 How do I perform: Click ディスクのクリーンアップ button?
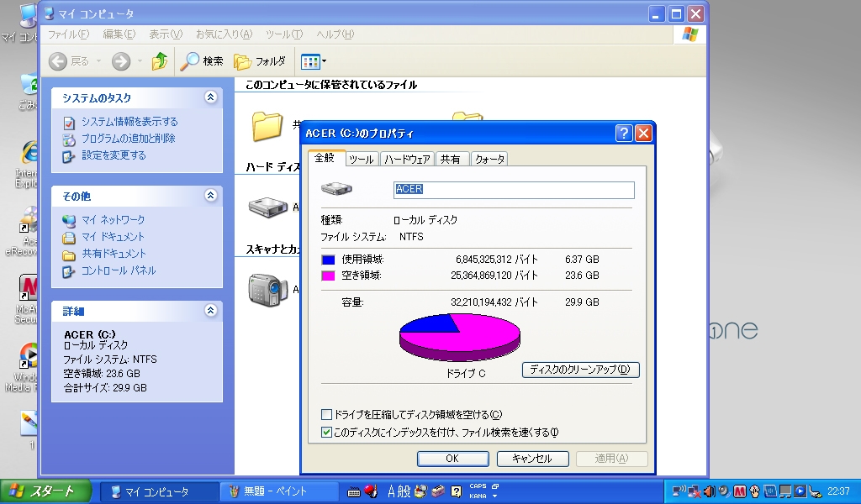click(580, 370)
